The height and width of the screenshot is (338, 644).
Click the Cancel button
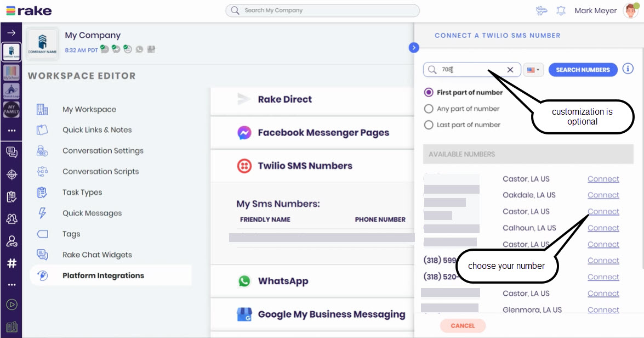click(463, 326)
